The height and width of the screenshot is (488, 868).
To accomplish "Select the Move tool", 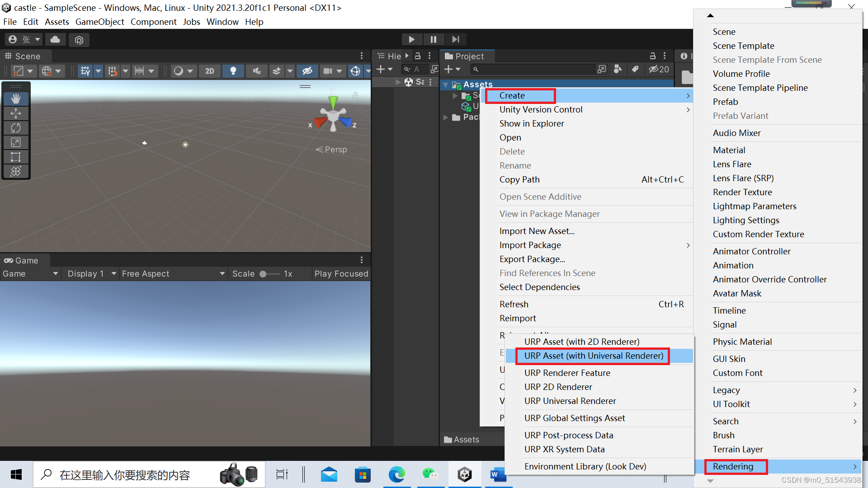I will [x=16, y=113].
